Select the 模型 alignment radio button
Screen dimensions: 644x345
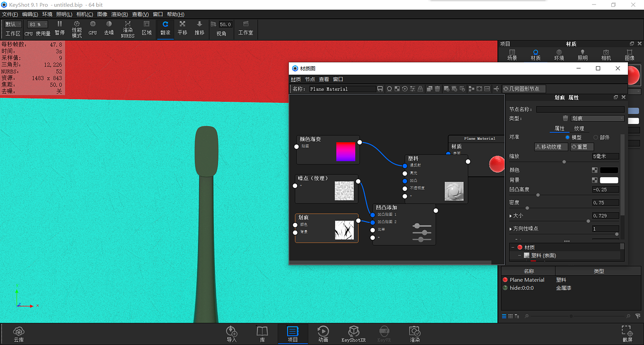click(567, 137)
